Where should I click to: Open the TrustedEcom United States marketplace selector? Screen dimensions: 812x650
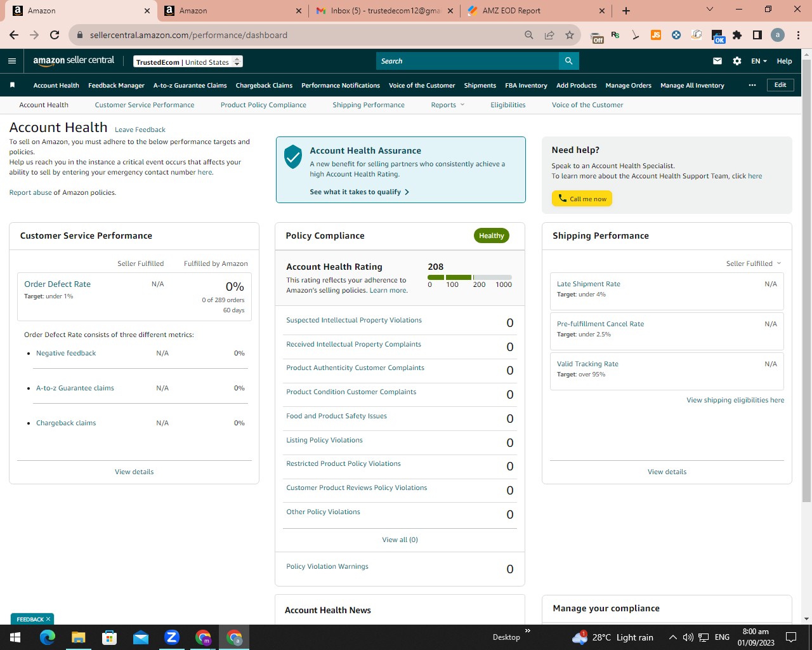pos(188,62)
